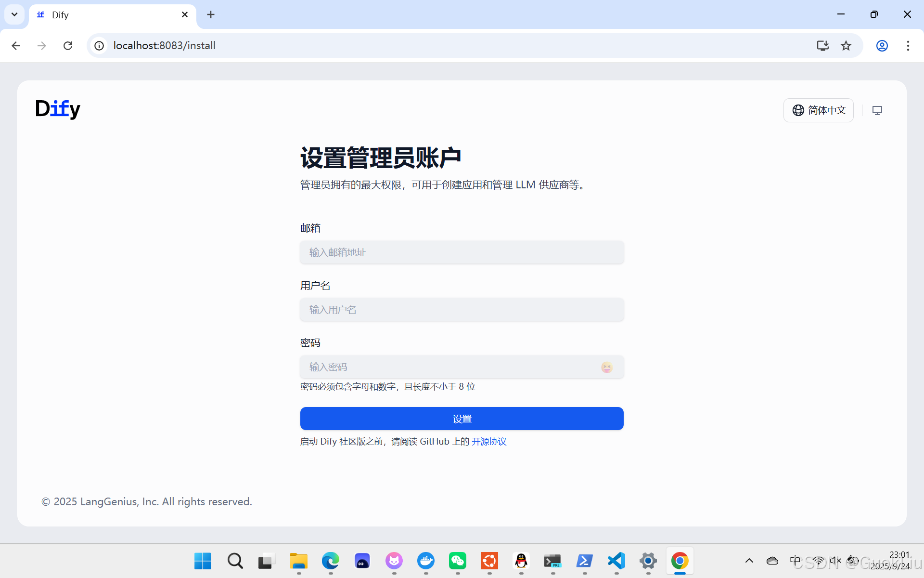
Task: Open QQ penguin app from taskbar
Action: click(521, 561)
